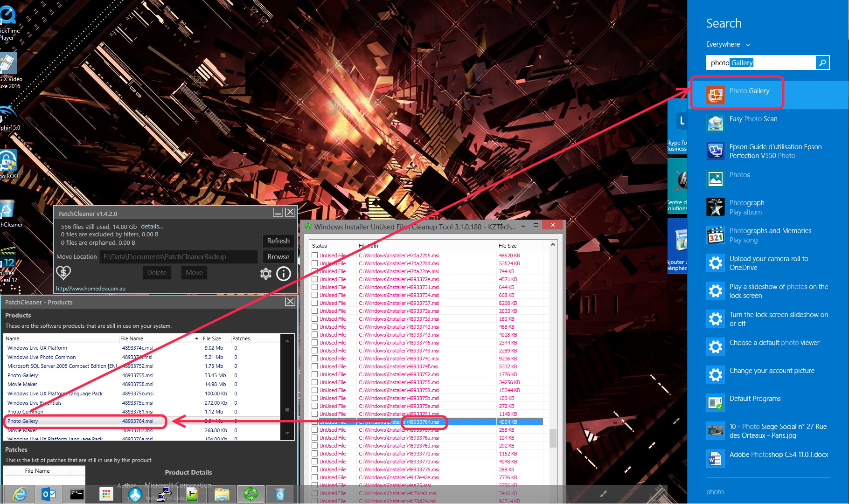Open PatchCleaner settings gear icon
849x504 pixels.
coord(266,274)
